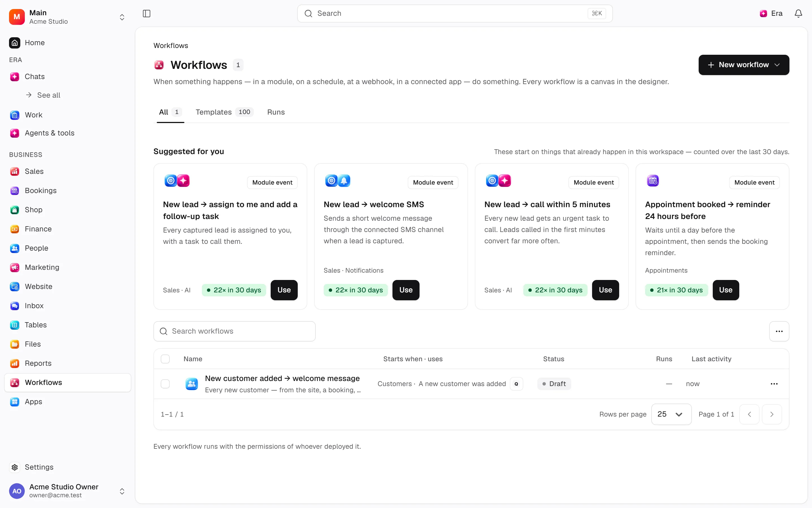Open the New workflow dropdown

point(743,65)
